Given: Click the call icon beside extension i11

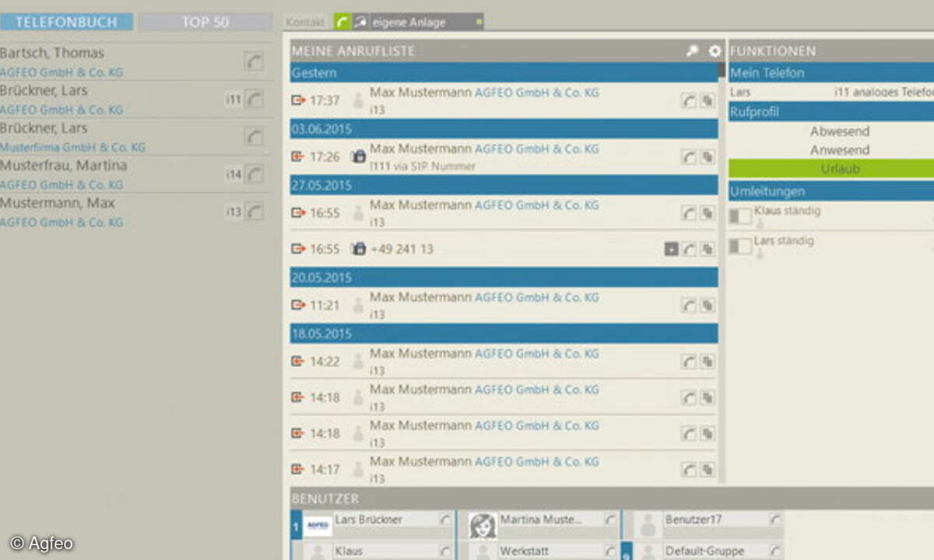Looking at the screenshot, I should click(254, 100).
